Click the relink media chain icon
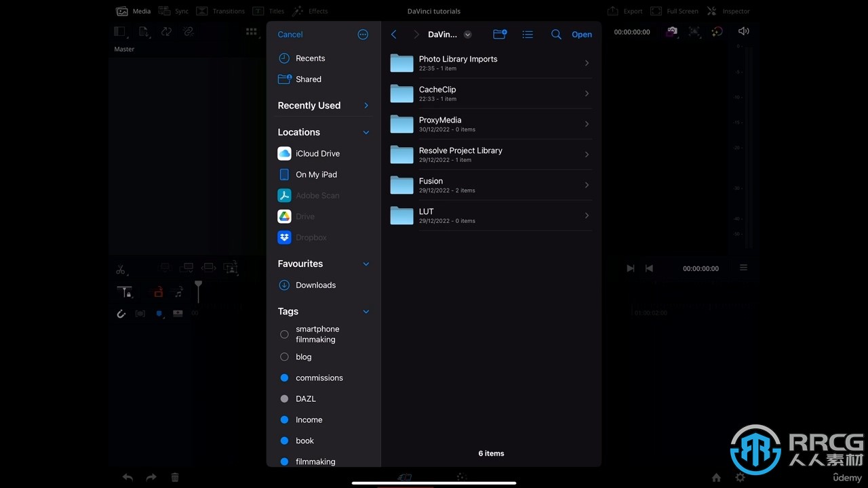 189,31
